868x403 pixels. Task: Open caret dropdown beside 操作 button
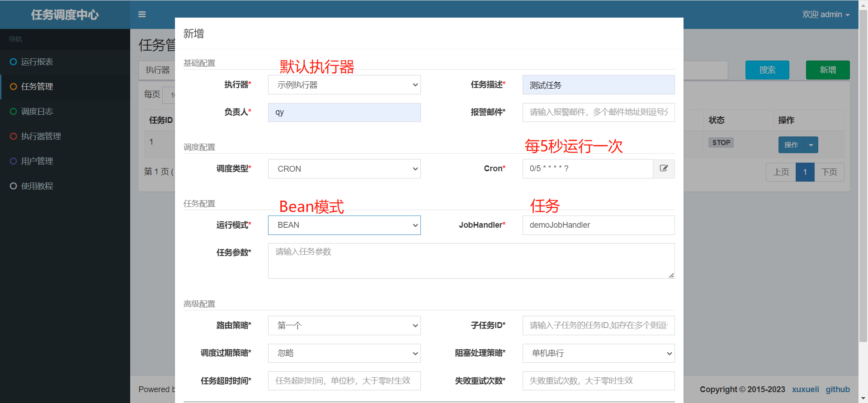click(811, 145)
